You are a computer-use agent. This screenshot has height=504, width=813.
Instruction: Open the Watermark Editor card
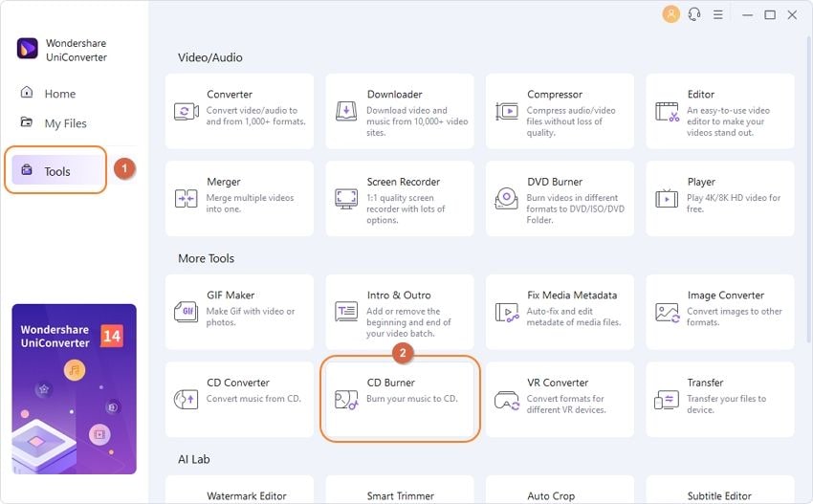(x=239, y=490)
